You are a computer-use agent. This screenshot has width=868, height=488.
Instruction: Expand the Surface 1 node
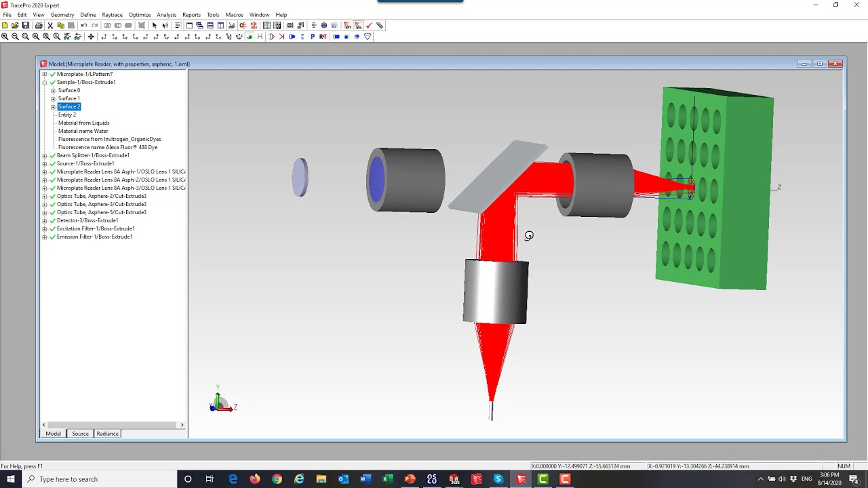coord(53,98)
